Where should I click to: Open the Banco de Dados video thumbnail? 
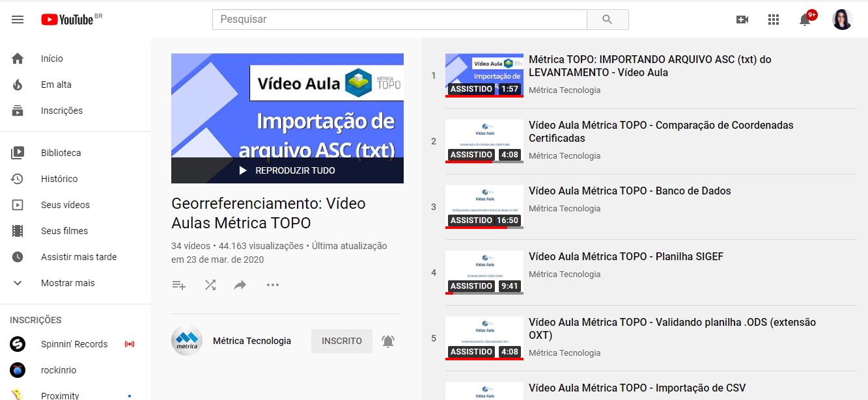[484, 206]
